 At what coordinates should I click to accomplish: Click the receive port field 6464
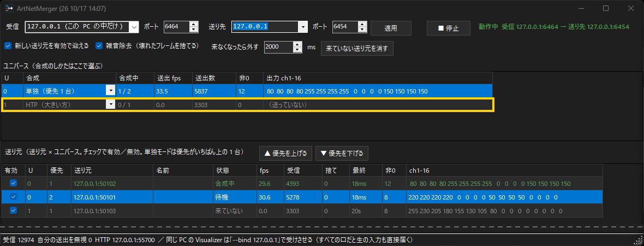(177, 27)
